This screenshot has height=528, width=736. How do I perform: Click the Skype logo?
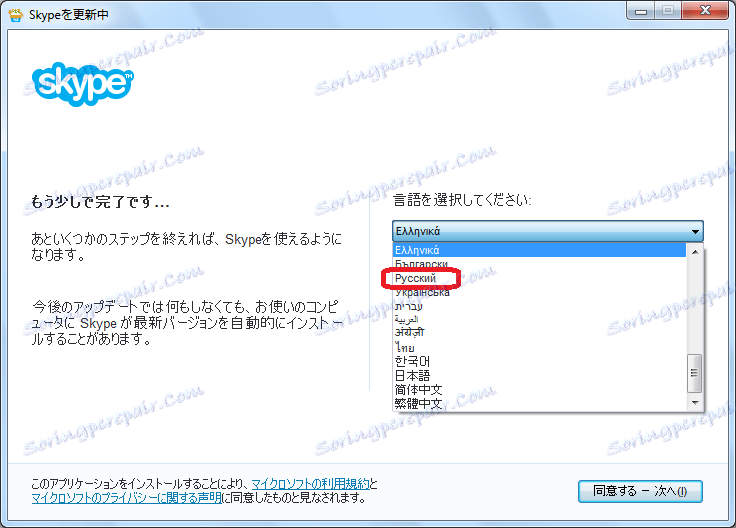[83, 84]
